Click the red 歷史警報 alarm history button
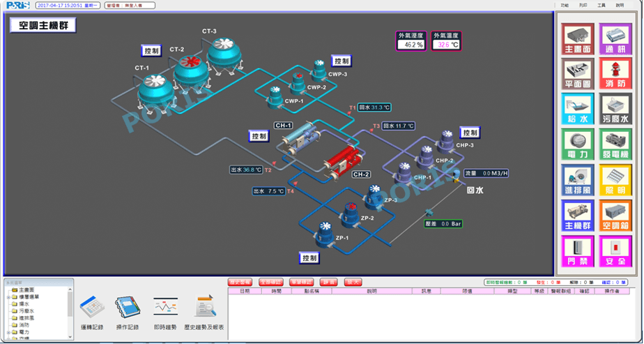The height and width of the screenshot is (344, 644). [x=240, y=283]
